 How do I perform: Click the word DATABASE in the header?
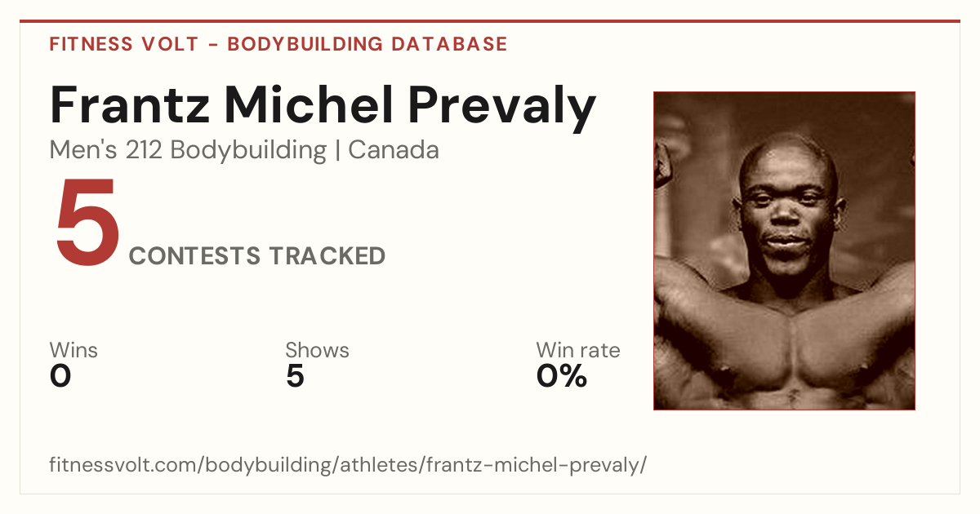[x=449, y=44]
